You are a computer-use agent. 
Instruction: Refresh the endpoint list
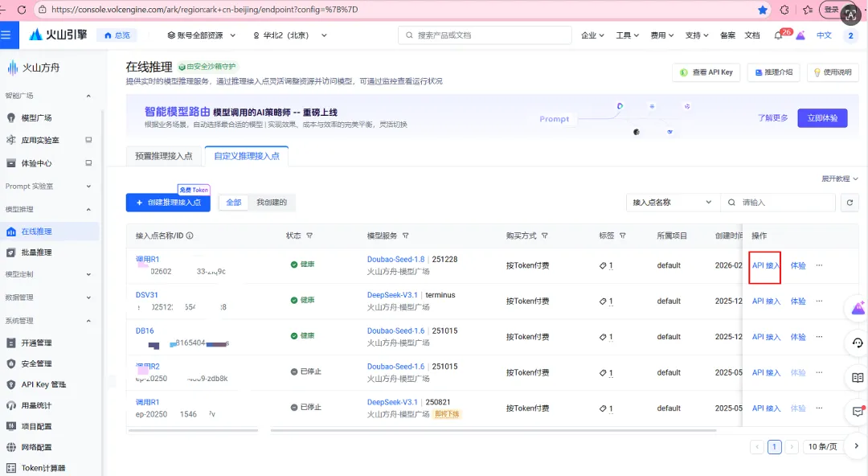point(850,203)
